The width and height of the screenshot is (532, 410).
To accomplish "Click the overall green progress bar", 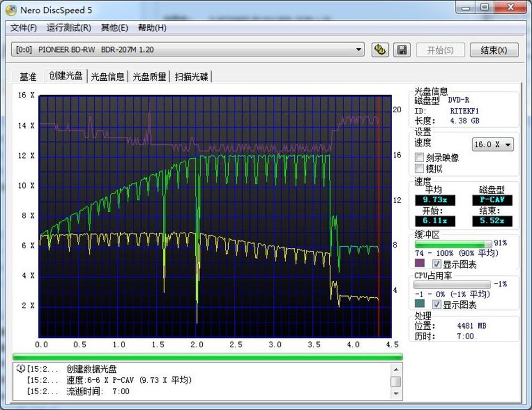I will [x=207, y=356].
